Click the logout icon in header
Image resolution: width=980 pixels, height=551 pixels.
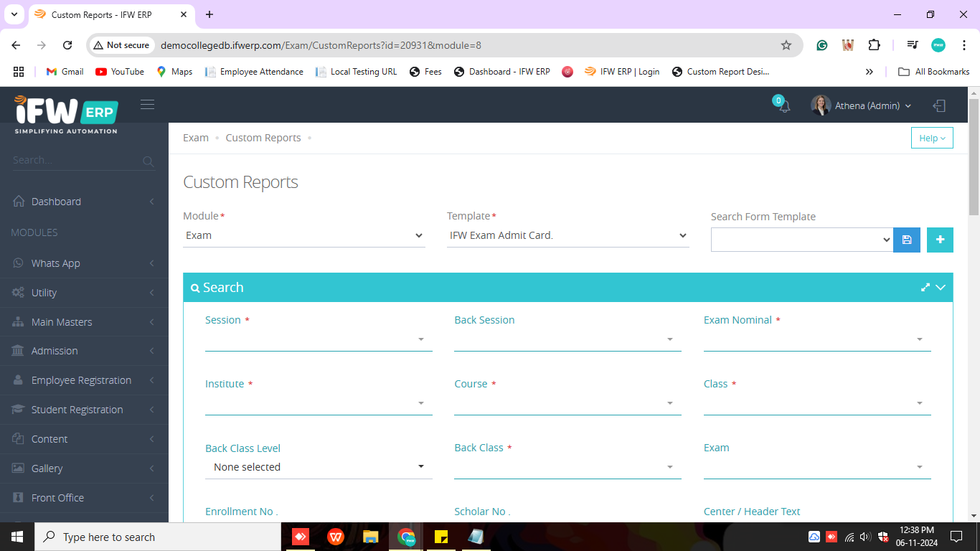(939, 105)
